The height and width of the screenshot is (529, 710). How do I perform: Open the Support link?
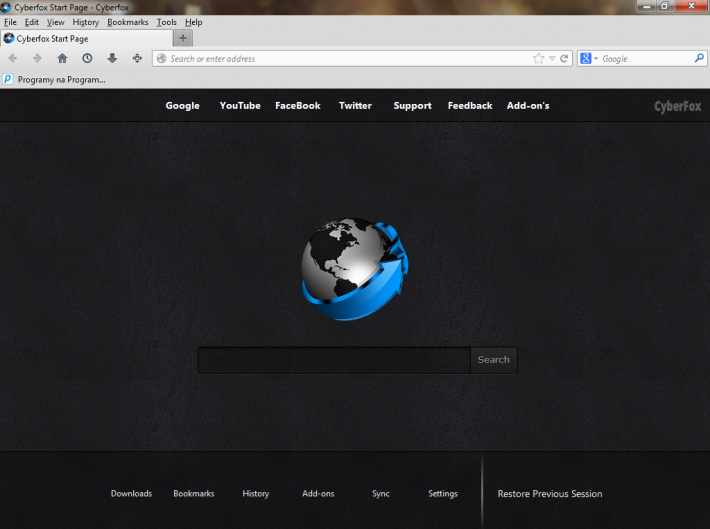[413, 106]
